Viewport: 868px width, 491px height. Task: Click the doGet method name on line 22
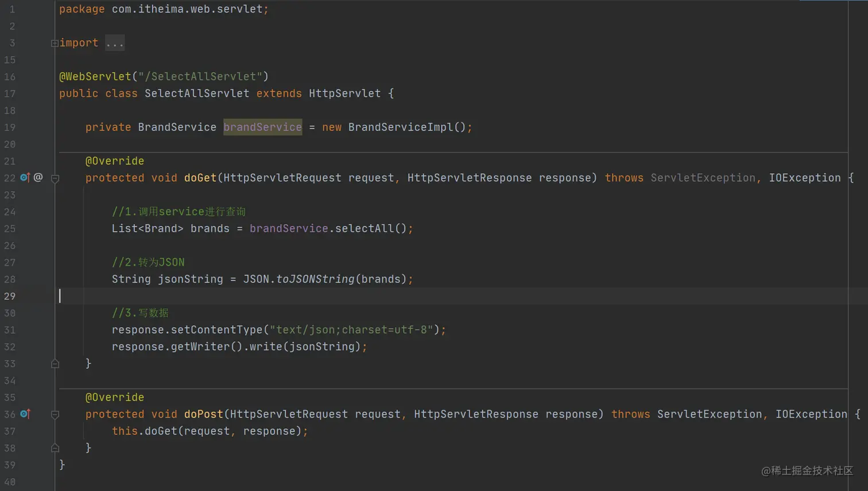200,177
